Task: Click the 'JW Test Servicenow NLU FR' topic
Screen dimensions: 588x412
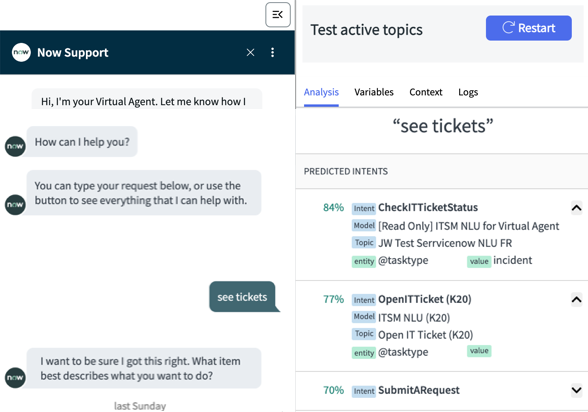Action: point(445,243)
